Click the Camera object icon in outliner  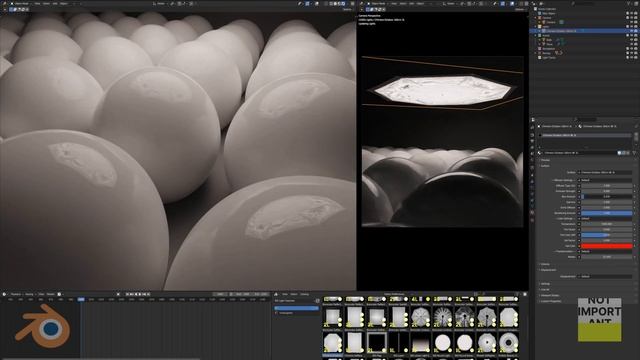click(544, 22)
